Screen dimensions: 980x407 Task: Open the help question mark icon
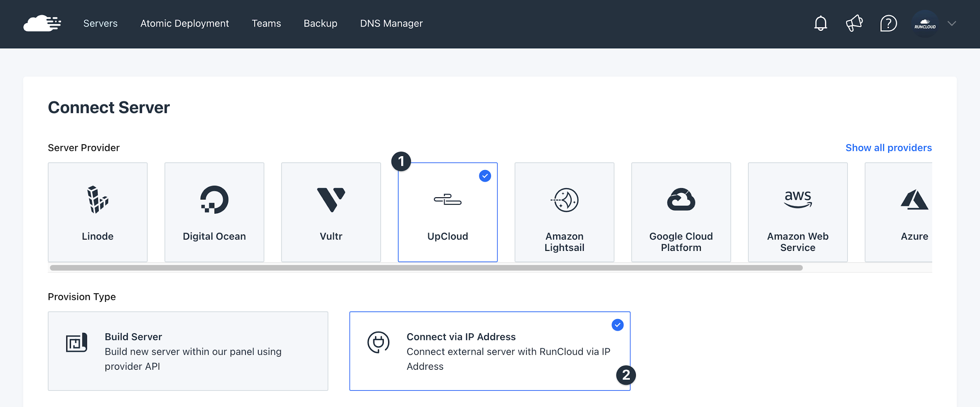(x=888, y=24)
